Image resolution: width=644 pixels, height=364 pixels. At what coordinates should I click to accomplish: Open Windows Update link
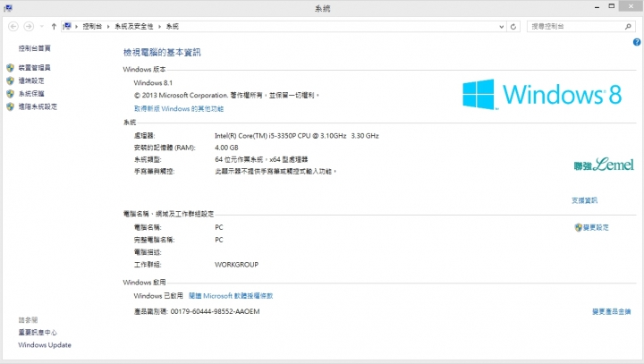(45, 344)
